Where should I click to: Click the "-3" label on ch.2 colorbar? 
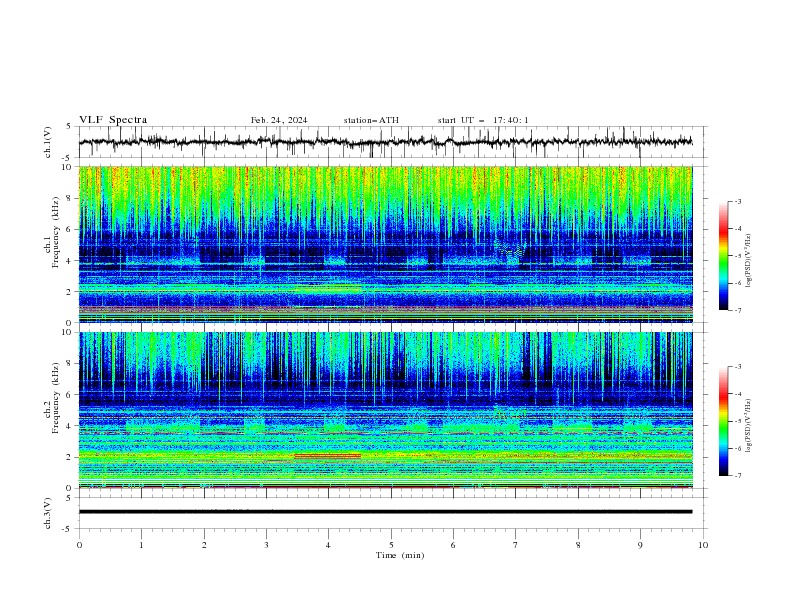click(x=738, y=367)
